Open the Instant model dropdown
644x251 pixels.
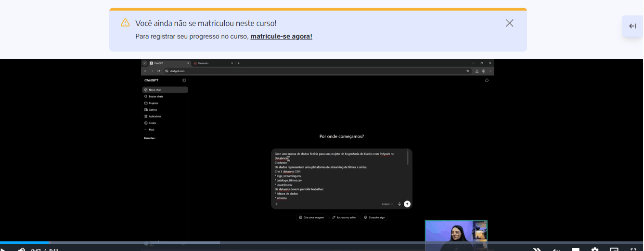[x=387, y=204]
